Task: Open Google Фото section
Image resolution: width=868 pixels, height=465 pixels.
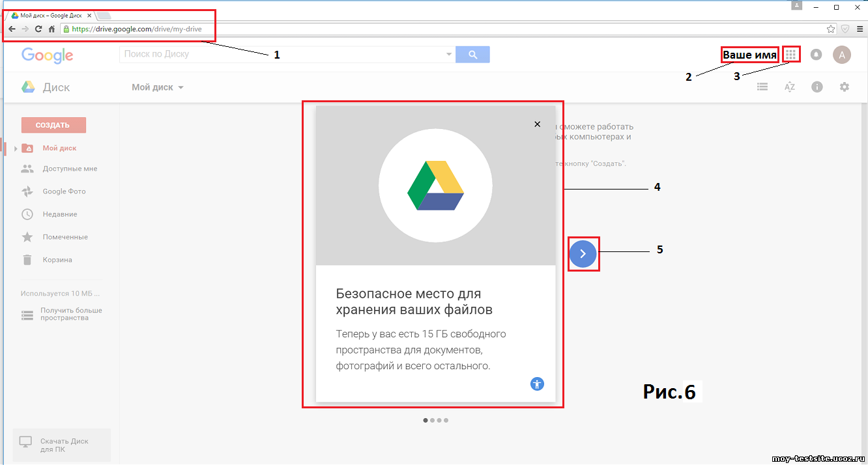Action: (x=64, y=191)
